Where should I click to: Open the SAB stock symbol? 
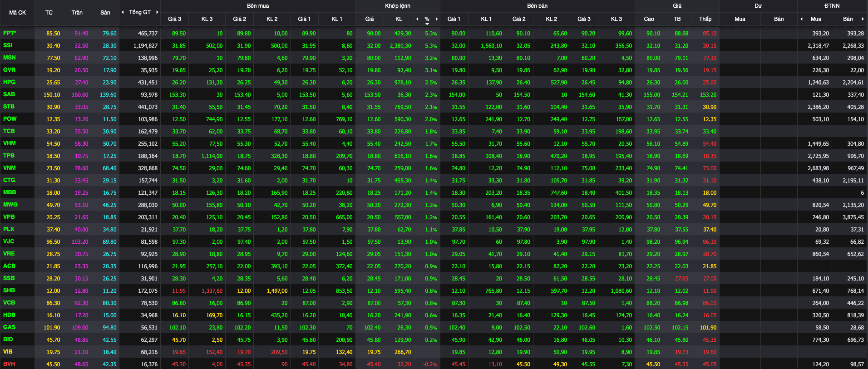click(9, 94)
